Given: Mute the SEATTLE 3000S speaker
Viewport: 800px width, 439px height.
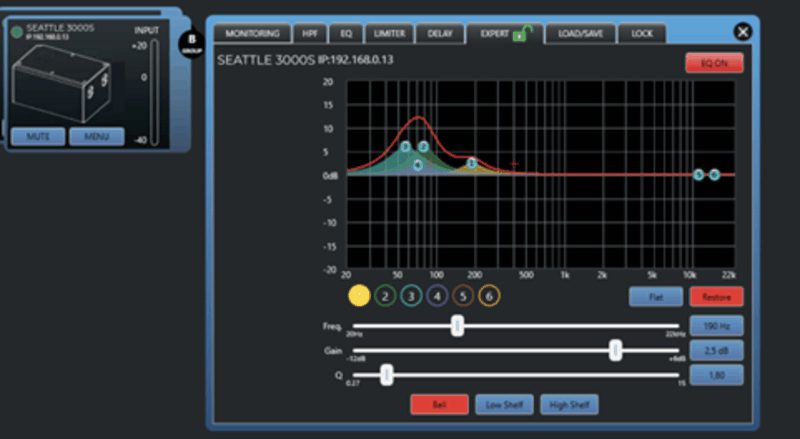Looking at the screenshot, I should [x=38, y=137].
